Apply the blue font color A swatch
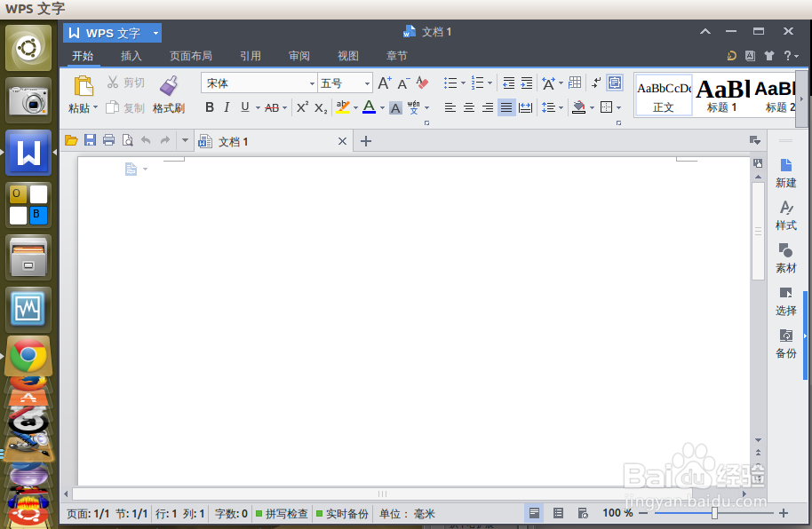 tap(369, 107)
